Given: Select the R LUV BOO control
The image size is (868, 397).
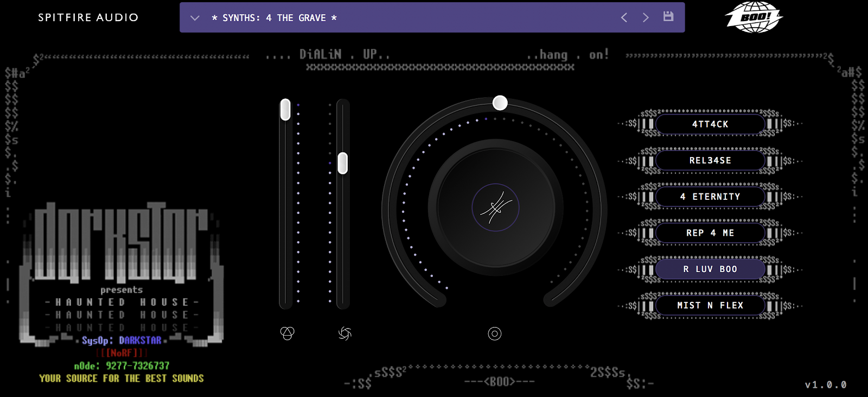Looking at the screenshot, I should click(x=710, y=269).
